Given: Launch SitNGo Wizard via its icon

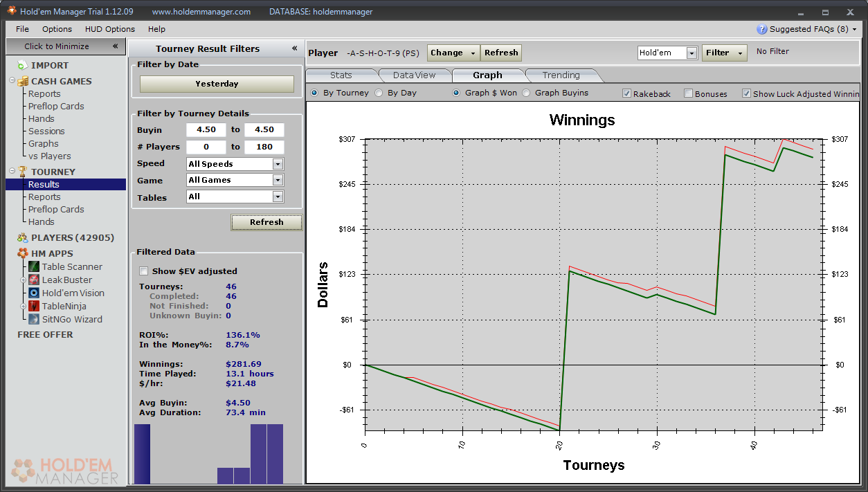Looking at the screenshot, I should pos(35,320).
